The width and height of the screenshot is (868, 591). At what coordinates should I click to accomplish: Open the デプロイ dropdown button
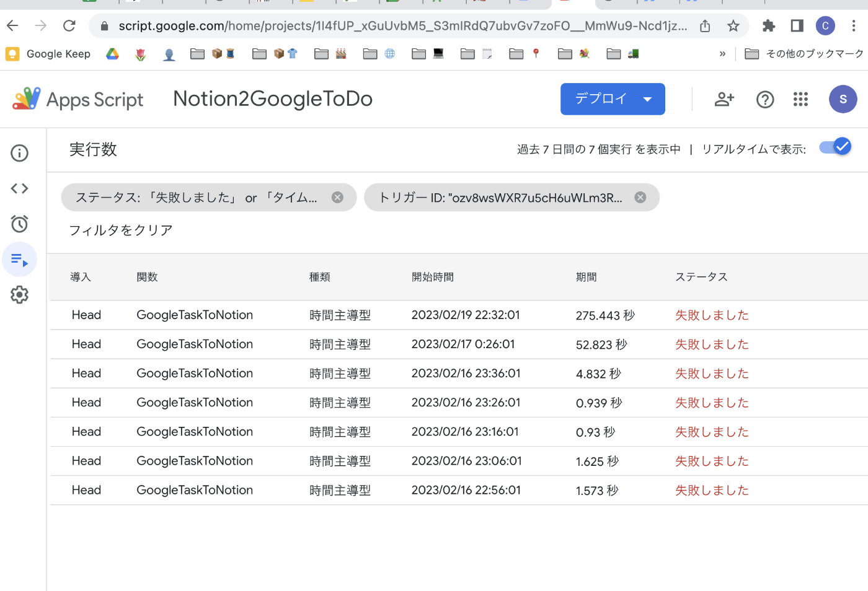[613, 99]
